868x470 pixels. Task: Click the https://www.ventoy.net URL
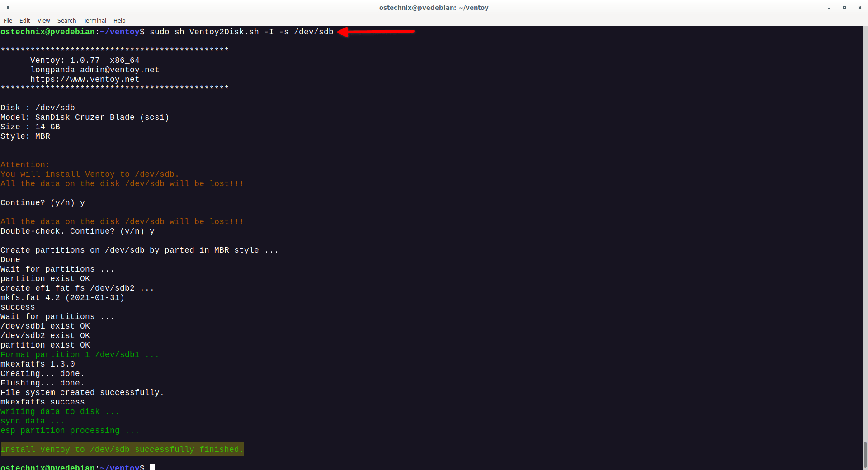click(85, 79)
